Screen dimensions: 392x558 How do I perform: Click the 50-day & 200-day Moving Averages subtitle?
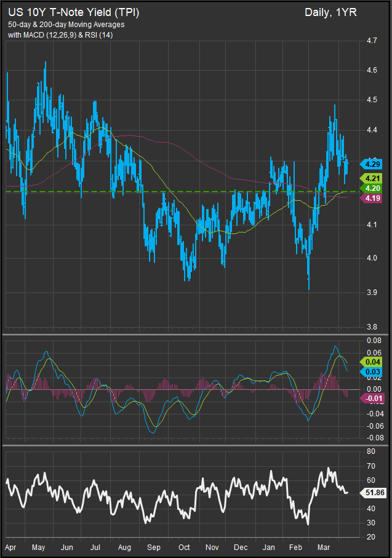pos(66,24)
